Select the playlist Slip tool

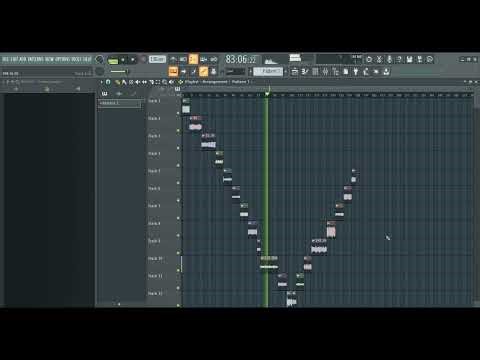[x=144, y=82]
